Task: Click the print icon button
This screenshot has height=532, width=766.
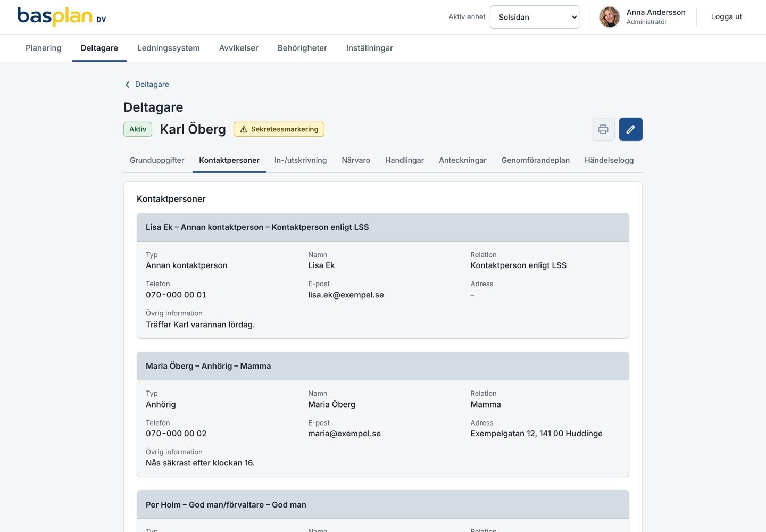Action: coord(603,129)
